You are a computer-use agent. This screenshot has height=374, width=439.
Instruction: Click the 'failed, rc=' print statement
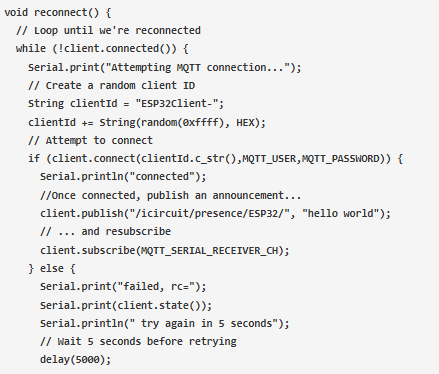point(123,287)
